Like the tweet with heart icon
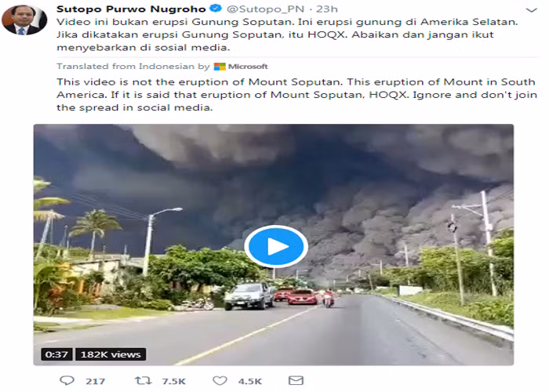549x392 pixels. pos(220,380)
